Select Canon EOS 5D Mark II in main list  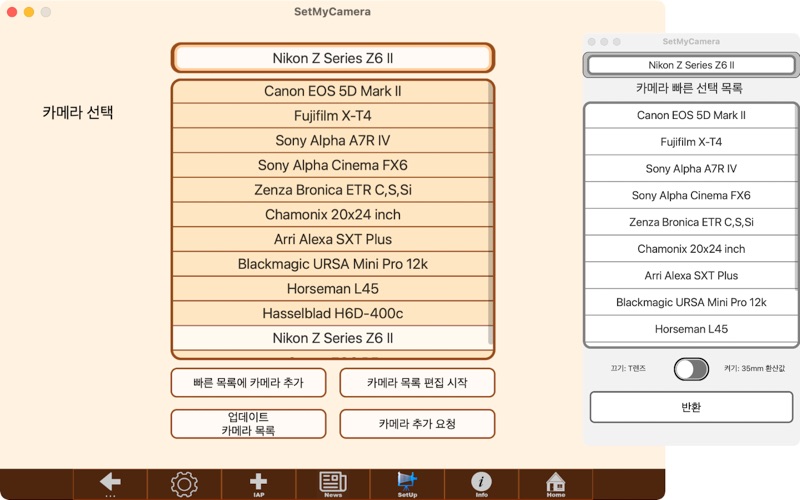[x=333, y=91]
